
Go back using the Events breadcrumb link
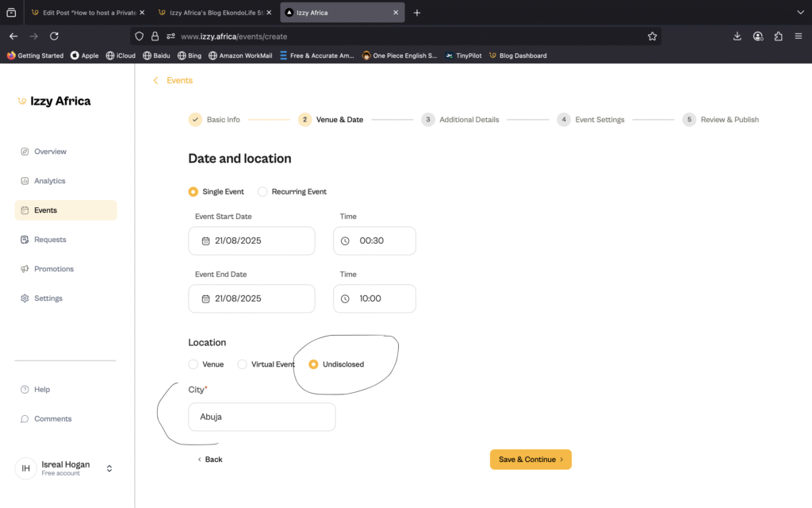(x=179, y=80)
